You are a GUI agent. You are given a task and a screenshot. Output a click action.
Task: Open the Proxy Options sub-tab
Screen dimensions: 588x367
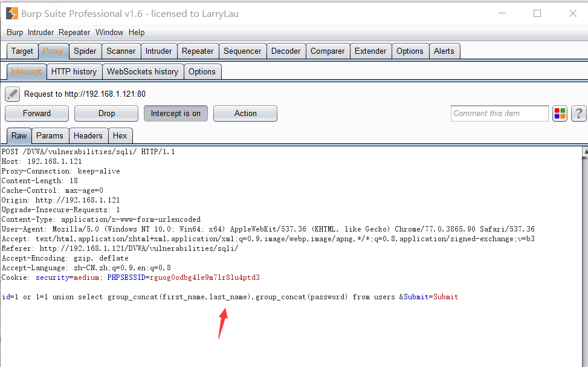(202, 72)
